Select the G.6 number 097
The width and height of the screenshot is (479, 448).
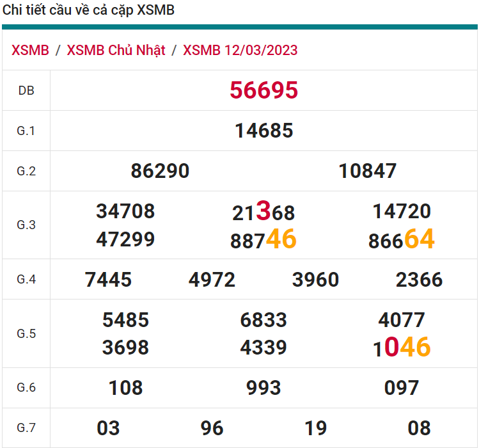click(402, 388)
